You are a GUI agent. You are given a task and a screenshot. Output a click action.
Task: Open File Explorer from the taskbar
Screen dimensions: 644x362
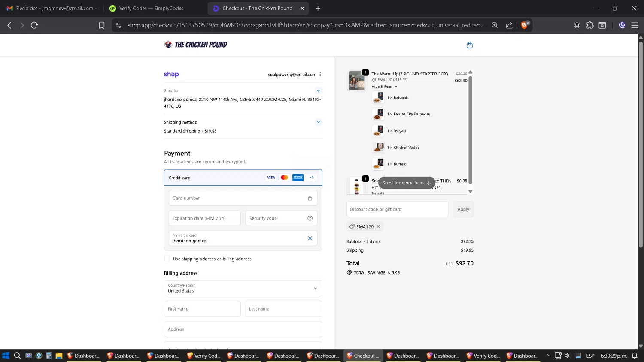(x=59, y=356)
